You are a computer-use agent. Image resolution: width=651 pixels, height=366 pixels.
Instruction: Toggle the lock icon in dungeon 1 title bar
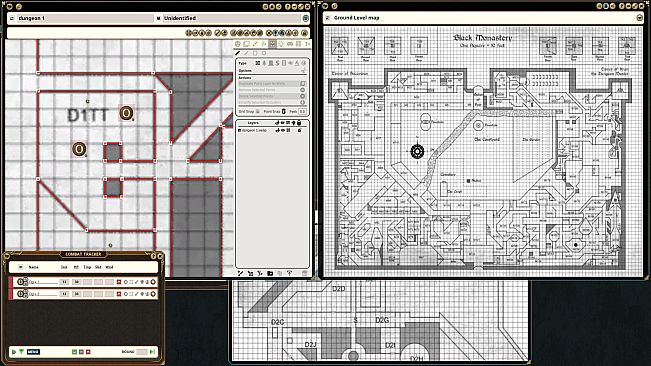pyautogui.click(x=306, y=18)
